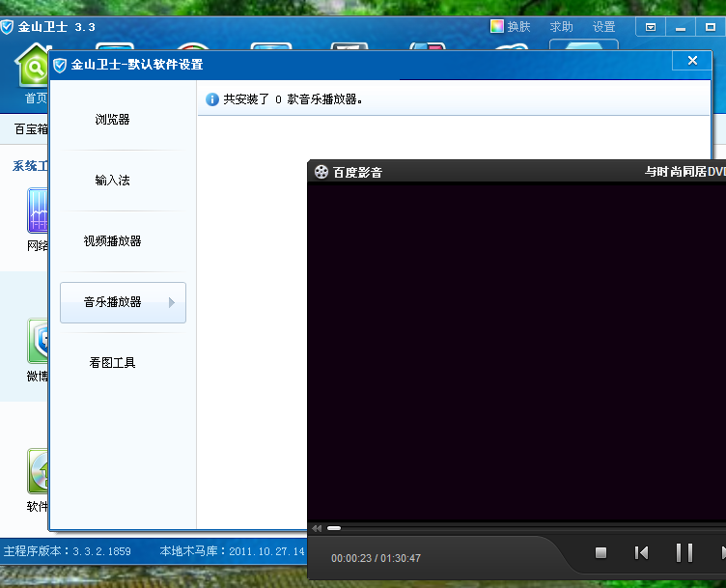This screenshot has width=726, height=588.
Task: Select the 输入法 category
Action: point(112,181)
